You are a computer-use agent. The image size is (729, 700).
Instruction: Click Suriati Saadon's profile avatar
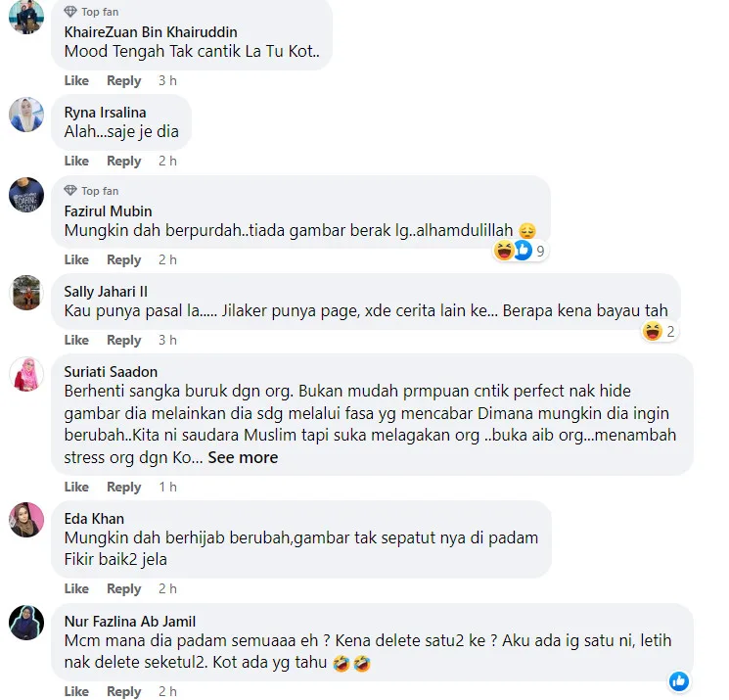[x=26, y=374]
